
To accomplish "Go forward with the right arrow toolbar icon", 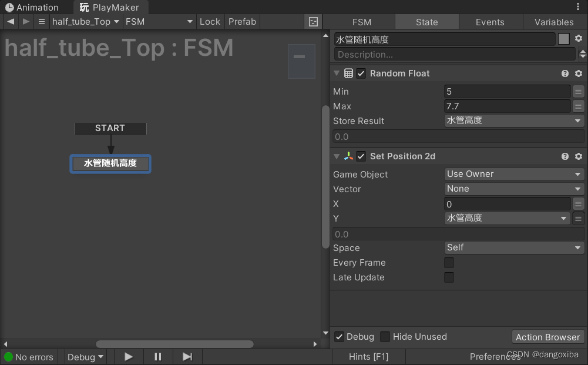I will tap(26, 22).
